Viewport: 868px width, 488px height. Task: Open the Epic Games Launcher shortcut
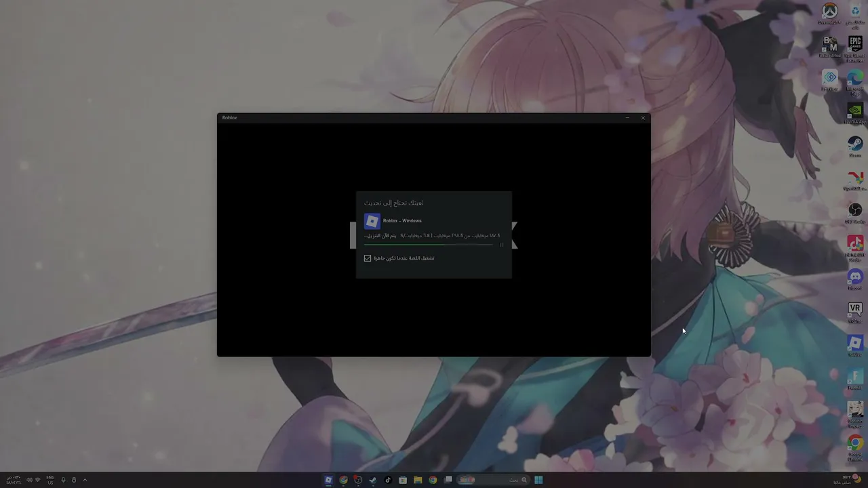pos(855,48)
